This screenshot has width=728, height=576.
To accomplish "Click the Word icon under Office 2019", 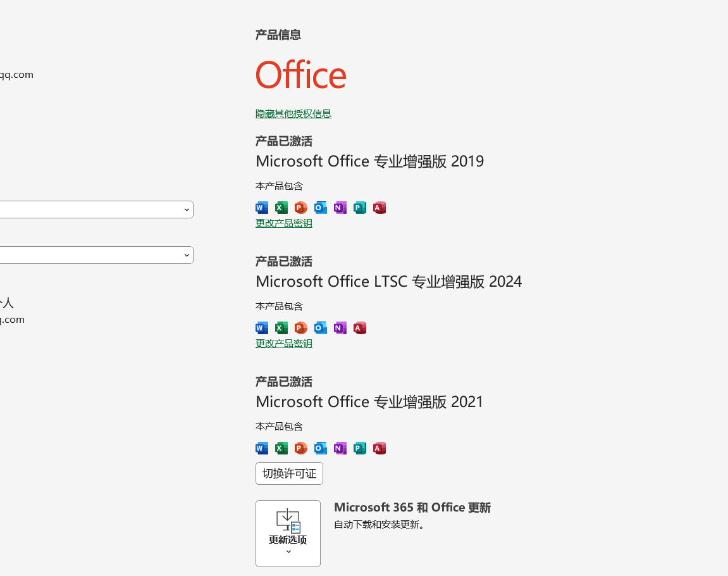I will (x=262, y=208).
